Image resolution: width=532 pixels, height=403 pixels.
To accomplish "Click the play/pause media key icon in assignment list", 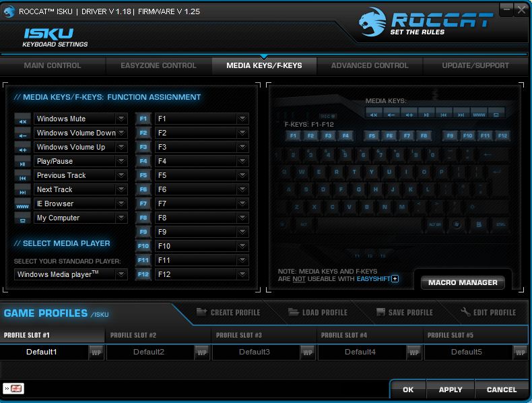I will click(x=23, y=162).
